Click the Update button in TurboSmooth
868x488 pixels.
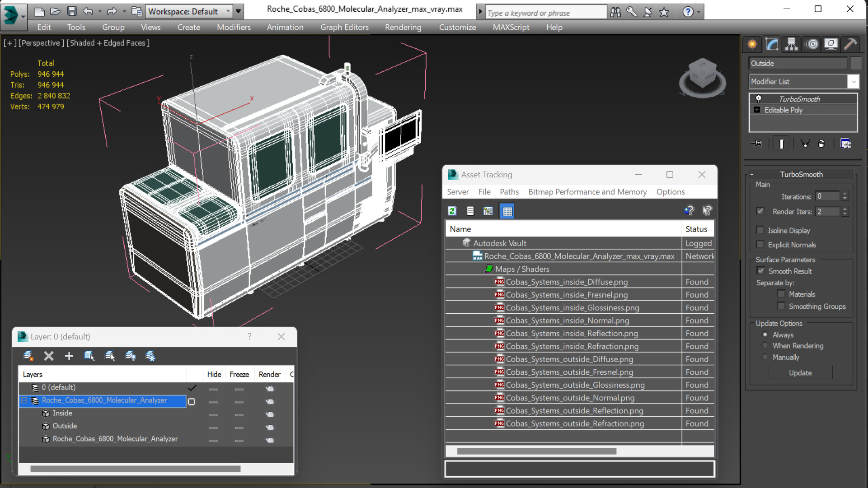(800, 372)
